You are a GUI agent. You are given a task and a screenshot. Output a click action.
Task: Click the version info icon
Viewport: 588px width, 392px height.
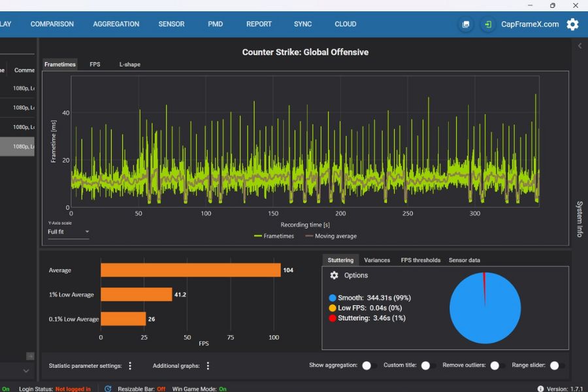[x=540, y=389]
